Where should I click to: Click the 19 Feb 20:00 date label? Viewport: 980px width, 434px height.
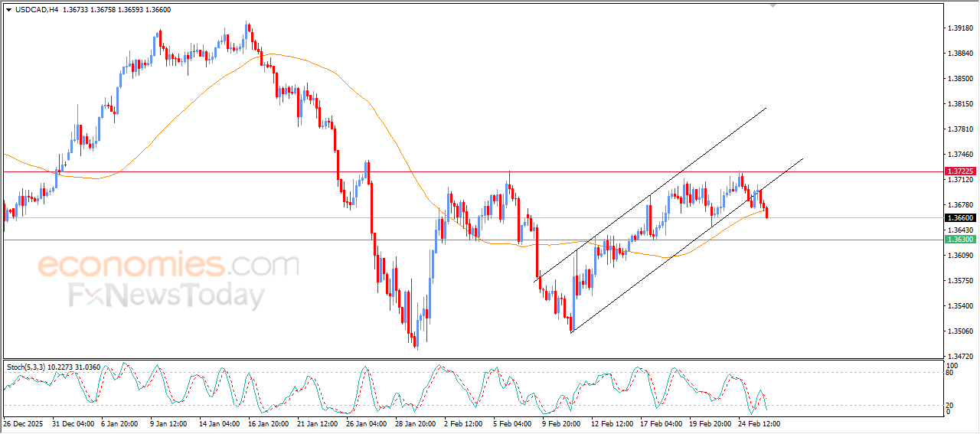[710, 423]
